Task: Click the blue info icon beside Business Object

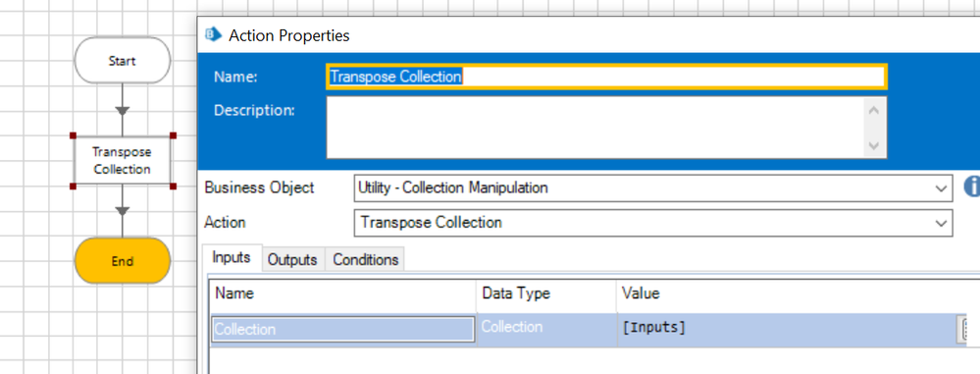Action: coord(972,186)
